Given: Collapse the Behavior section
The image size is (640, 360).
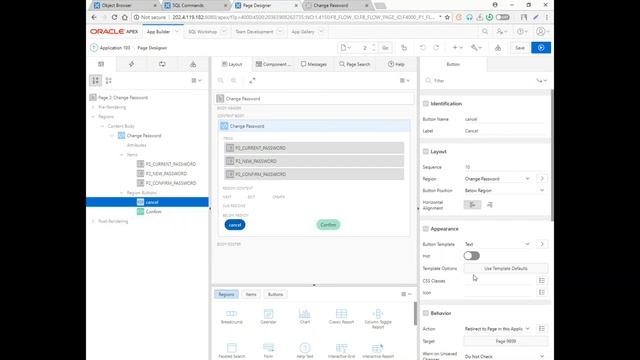Looking at the screenshot, I should point(426,313).
